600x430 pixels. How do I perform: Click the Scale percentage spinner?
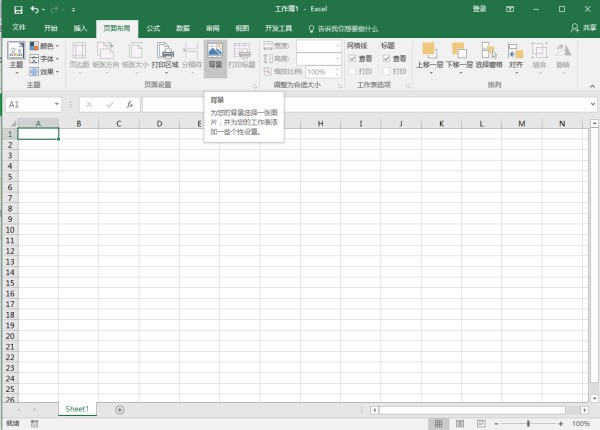(338, 72)
